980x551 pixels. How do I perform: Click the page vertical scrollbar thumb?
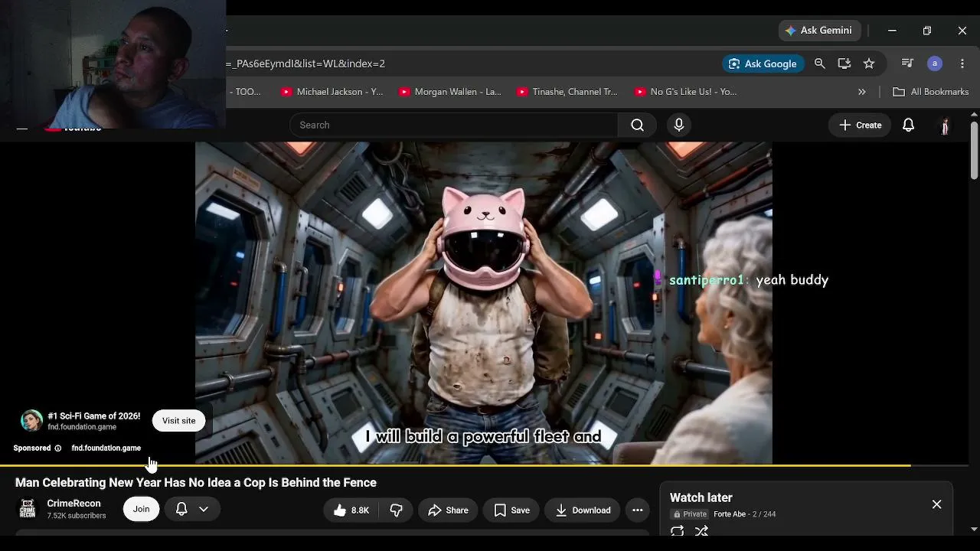point(974,149)
